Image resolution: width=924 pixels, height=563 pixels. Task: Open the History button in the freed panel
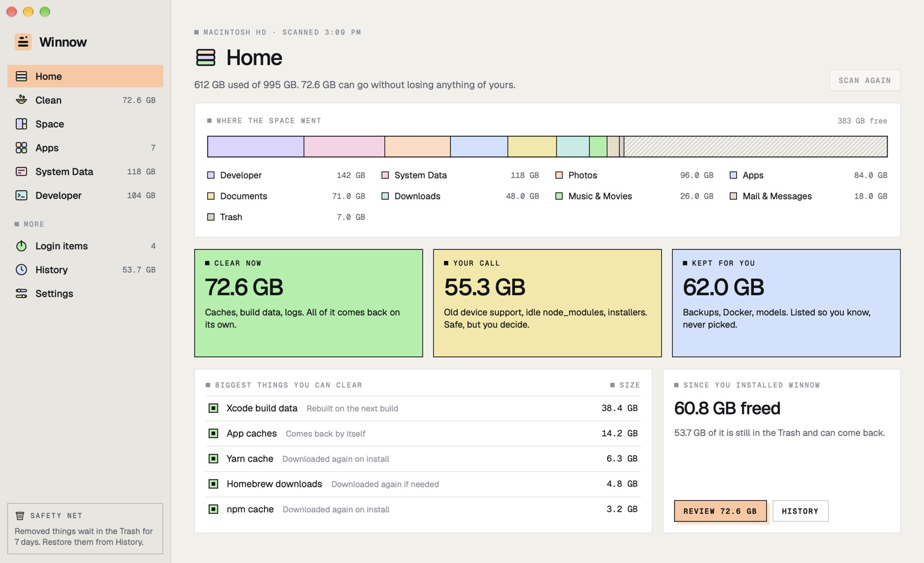click(800, 511)
